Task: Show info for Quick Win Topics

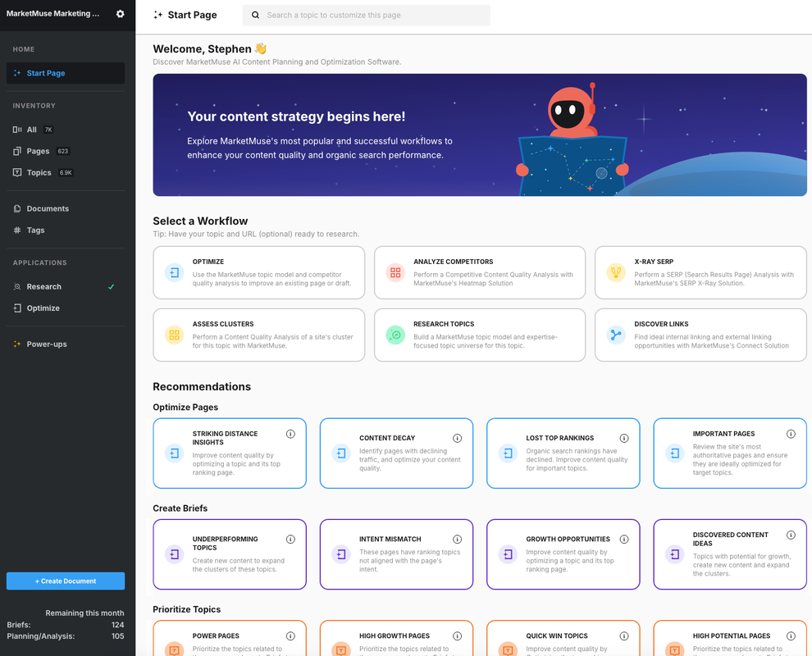Action: click(x=624, y=635)
